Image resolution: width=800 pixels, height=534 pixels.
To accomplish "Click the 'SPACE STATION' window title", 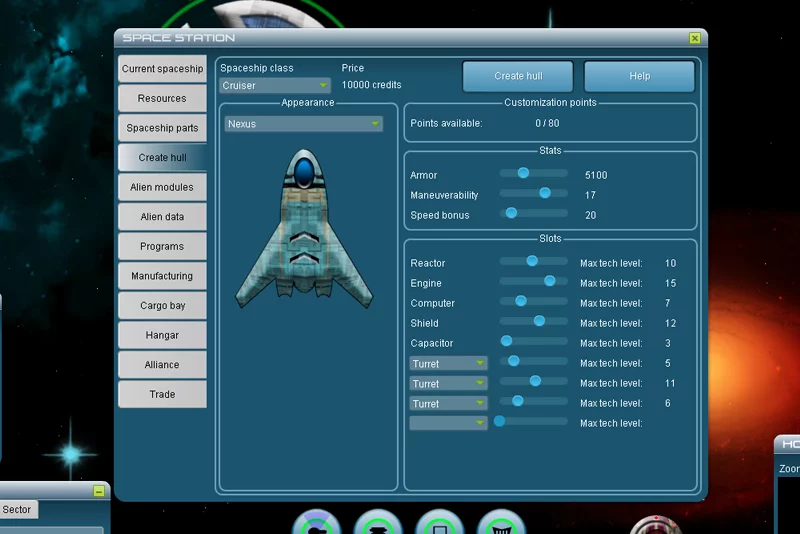I will point(179,38).
